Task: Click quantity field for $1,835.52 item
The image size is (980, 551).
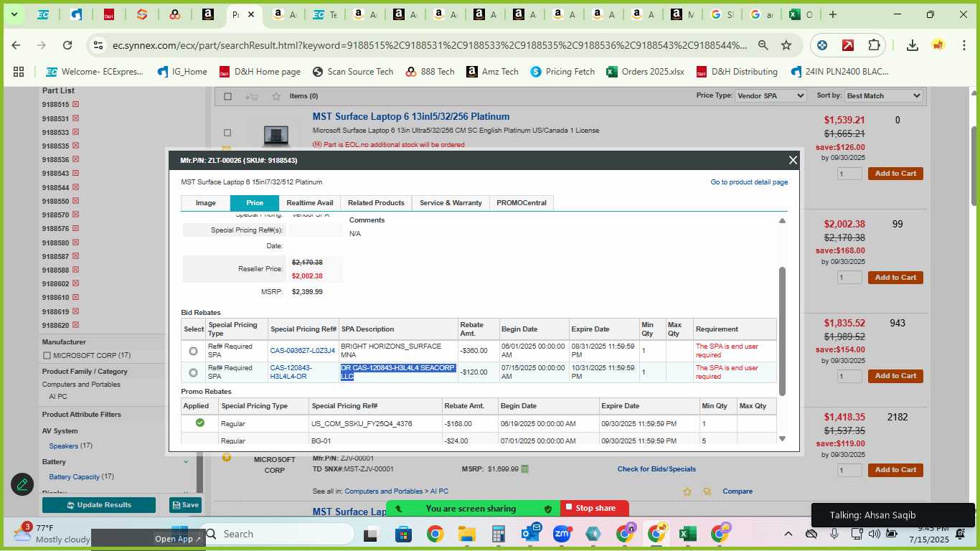Action: click(x=849, y=376)
